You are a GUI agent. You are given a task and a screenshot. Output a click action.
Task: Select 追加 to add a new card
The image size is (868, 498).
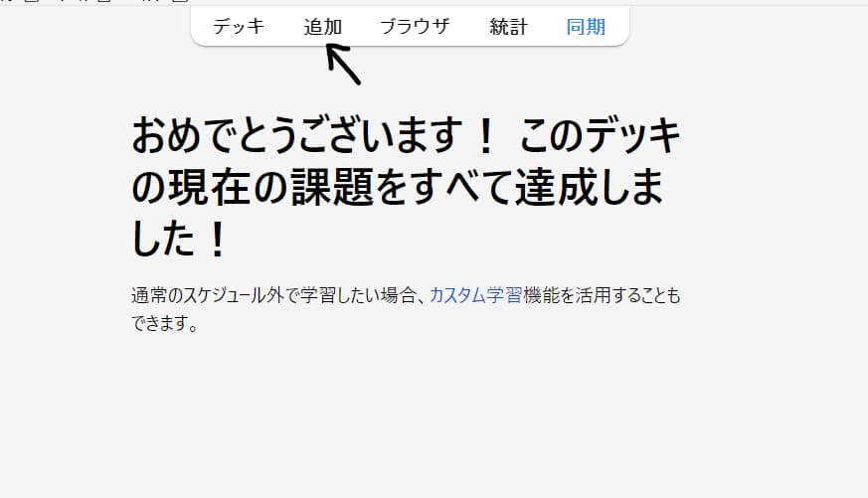click(x=323, y=26)
